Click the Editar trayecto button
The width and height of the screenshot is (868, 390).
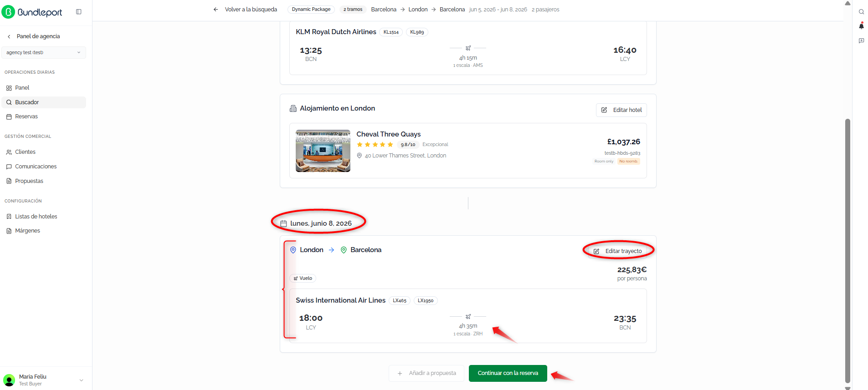pos(618,251)
